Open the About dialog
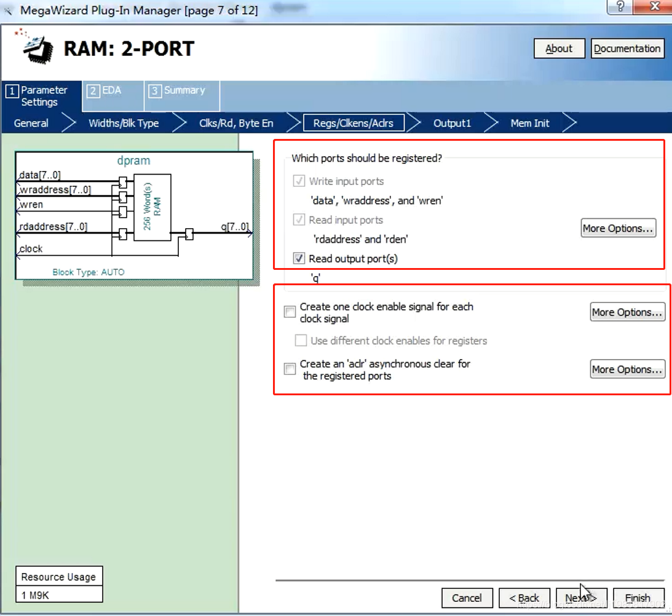This screenshot has width=672, height=616. [559, 49]
